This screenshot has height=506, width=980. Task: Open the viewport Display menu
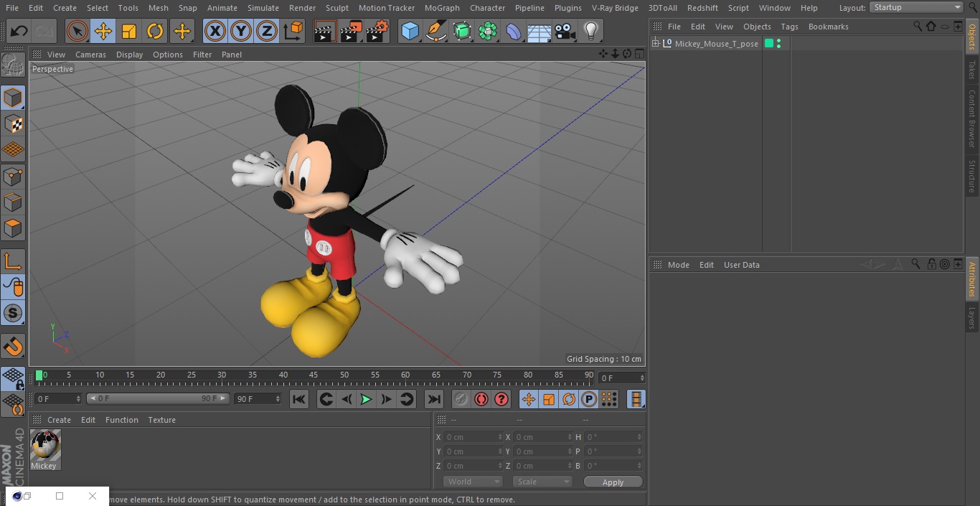coord(130,55)
